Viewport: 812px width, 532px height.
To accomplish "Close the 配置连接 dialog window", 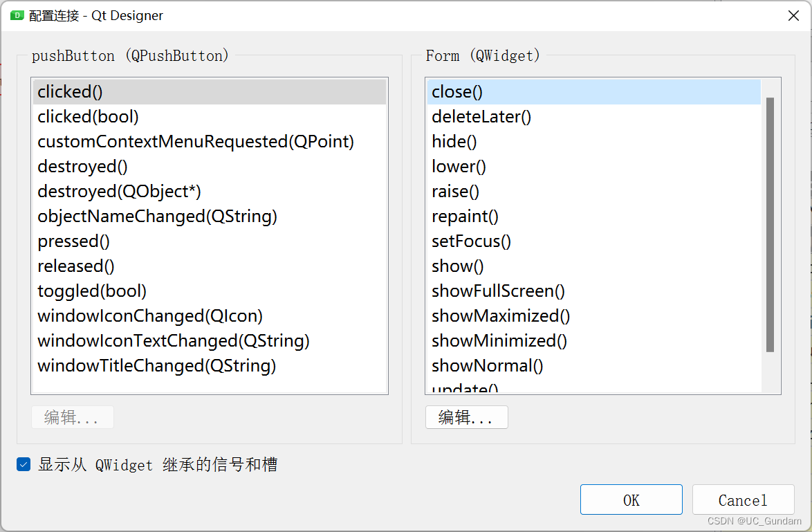I will (793, 15).
